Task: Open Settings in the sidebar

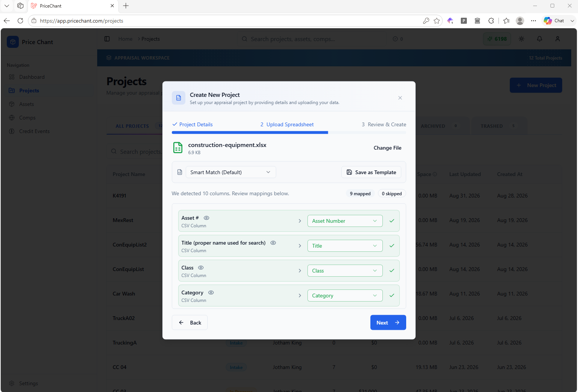Action: coord(28,383)
